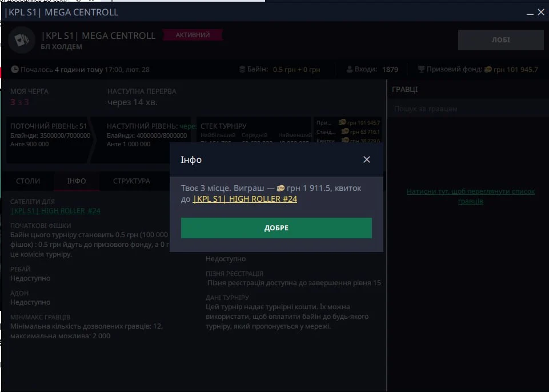Switch to the СТОЛИ tab
The height and width of the screenshot is (392, 549).
coord(28,181)
